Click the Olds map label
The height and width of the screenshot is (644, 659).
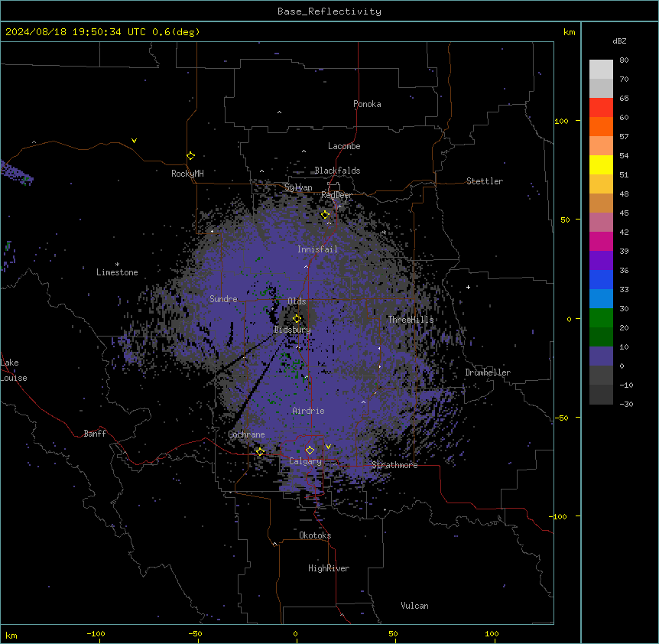pos(297,301)
